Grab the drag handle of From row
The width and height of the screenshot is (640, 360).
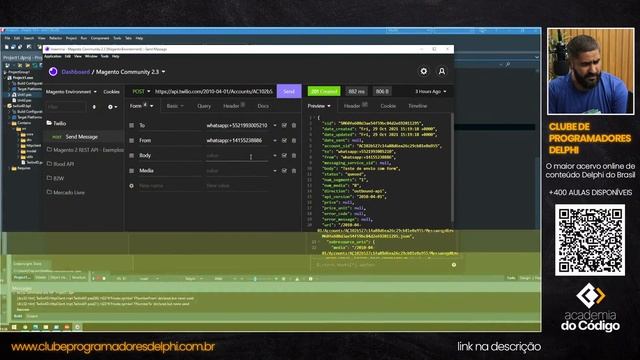point(131,140)
